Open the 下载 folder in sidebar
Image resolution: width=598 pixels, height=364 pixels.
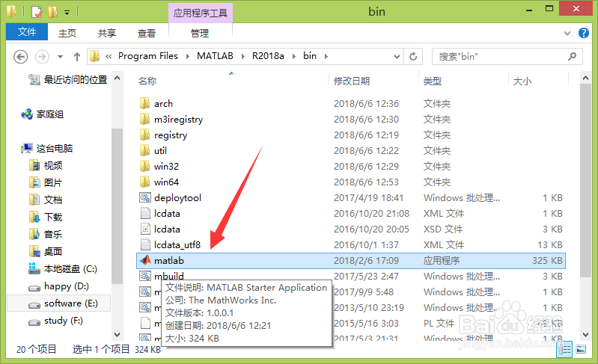[46, 217]
